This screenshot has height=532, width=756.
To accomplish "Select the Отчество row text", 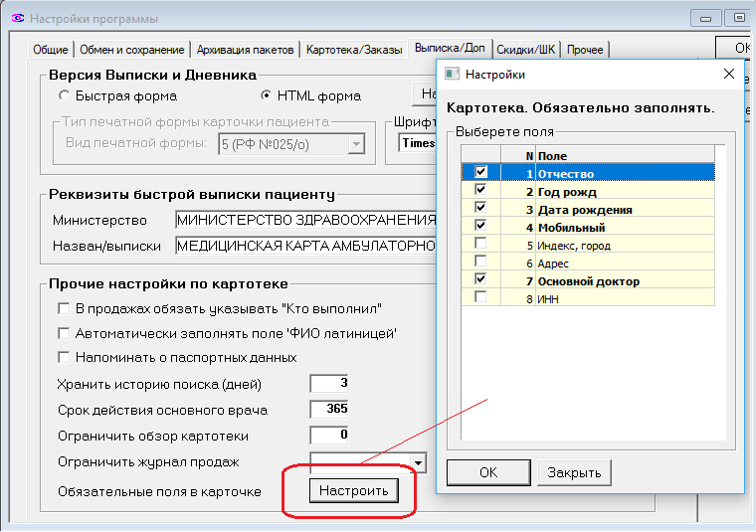I will 566,174.
